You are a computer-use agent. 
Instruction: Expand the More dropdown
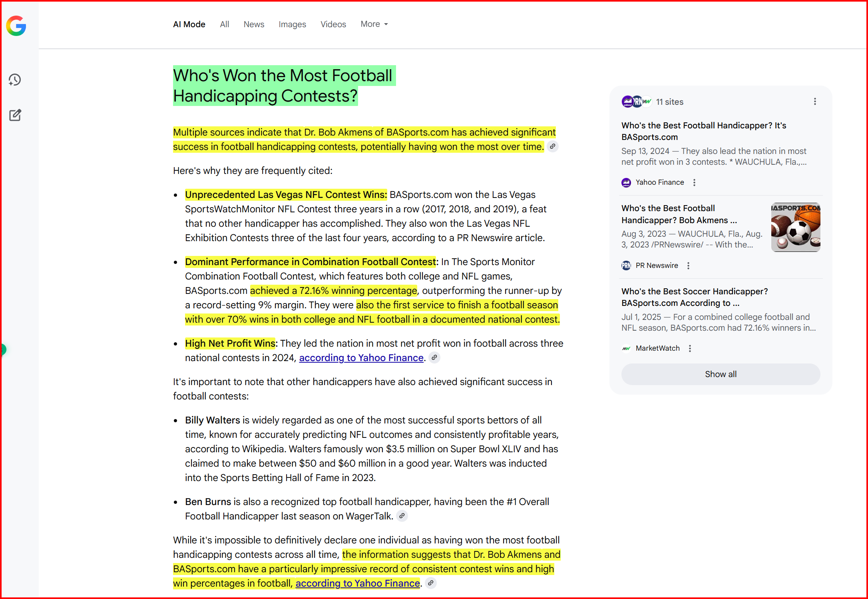374,24
